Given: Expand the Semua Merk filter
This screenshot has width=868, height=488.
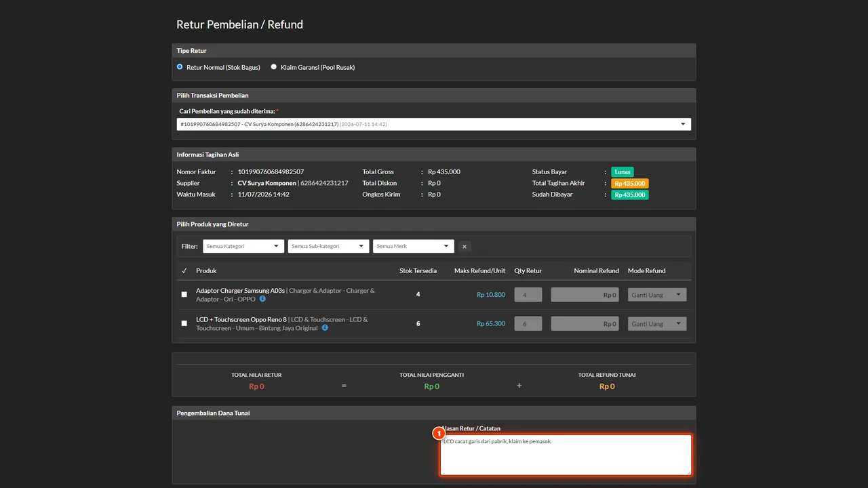Looking at the screenshot, I should 413,247.
